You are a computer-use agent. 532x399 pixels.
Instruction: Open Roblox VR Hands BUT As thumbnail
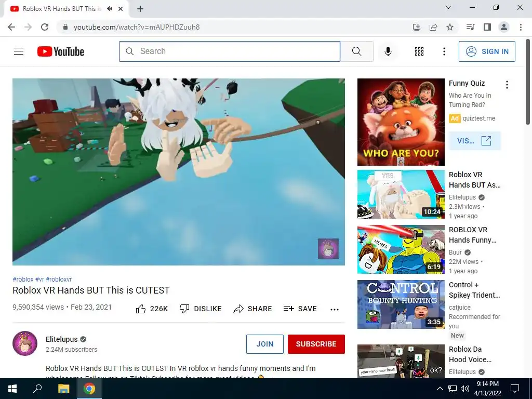click(x=401, y=194)
